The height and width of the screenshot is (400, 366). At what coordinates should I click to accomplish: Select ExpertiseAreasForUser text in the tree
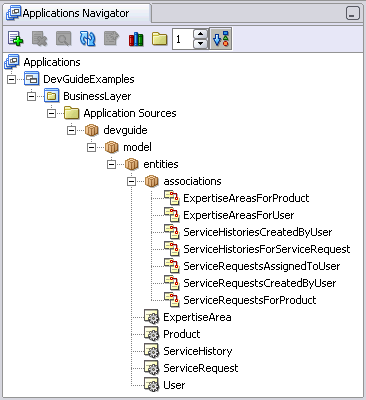click(x=239, y=215)
